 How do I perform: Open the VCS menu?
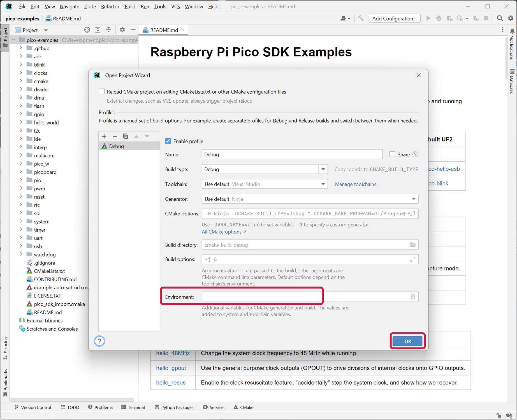[176, 6]
